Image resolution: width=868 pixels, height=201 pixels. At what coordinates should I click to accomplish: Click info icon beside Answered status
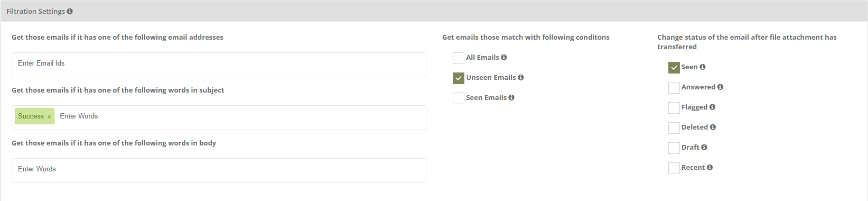(x=720, y=87)
